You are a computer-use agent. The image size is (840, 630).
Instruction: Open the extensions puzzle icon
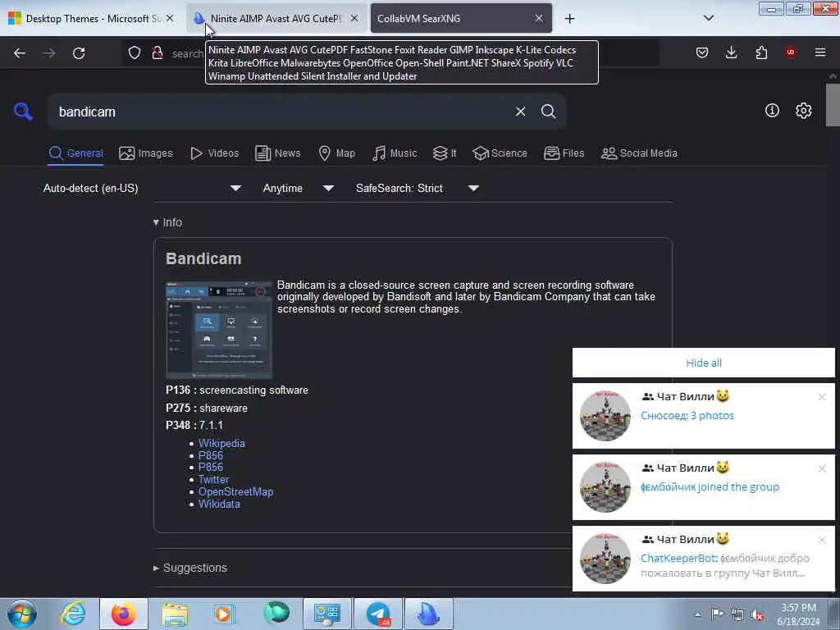coord(761,52)
